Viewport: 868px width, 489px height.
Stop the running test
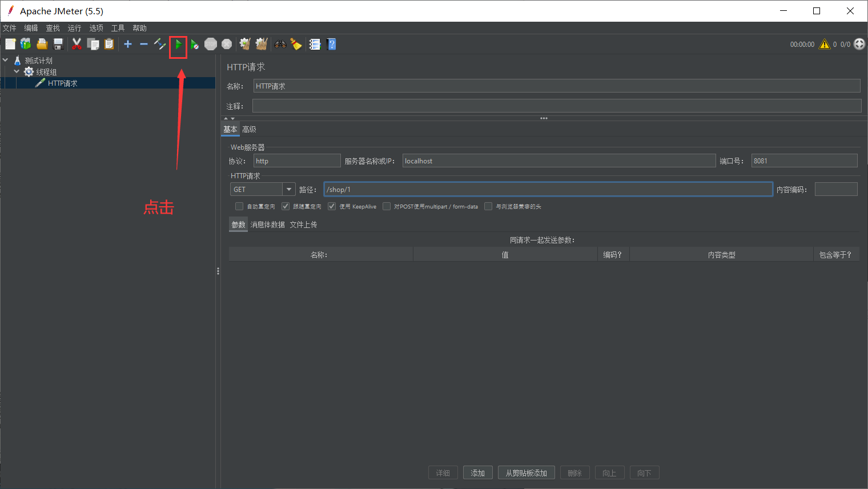[211, 44]
